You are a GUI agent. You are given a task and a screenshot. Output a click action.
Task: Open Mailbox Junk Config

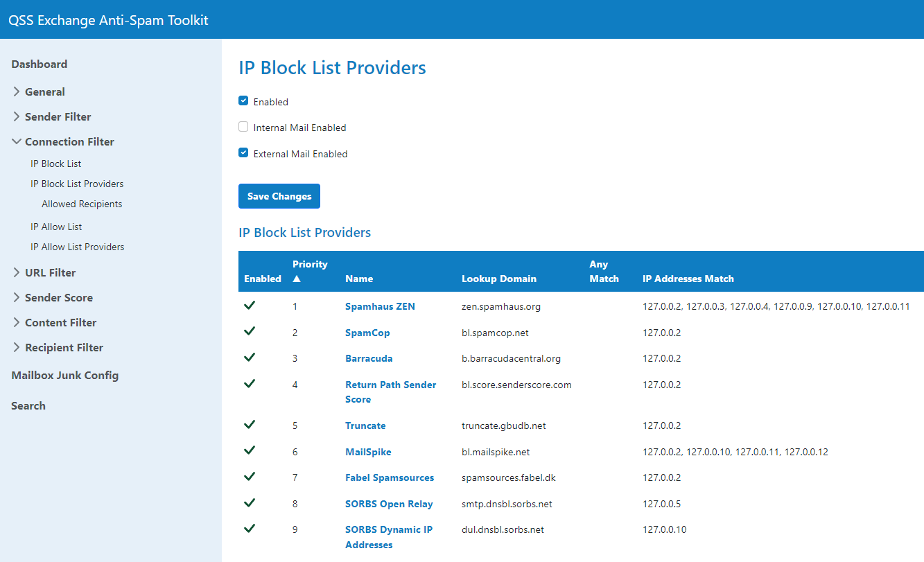tap(65, 375)
